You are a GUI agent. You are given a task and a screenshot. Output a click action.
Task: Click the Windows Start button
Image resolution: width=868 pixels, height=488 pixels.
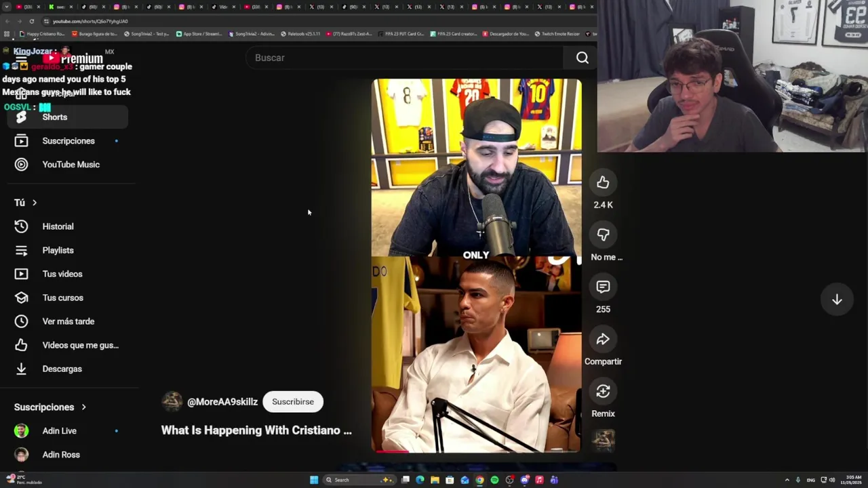314,480
